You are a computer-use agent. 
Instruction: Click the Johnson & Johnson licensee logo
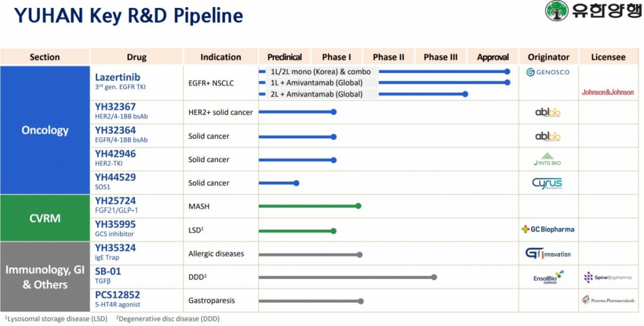(x=608, y=92)
